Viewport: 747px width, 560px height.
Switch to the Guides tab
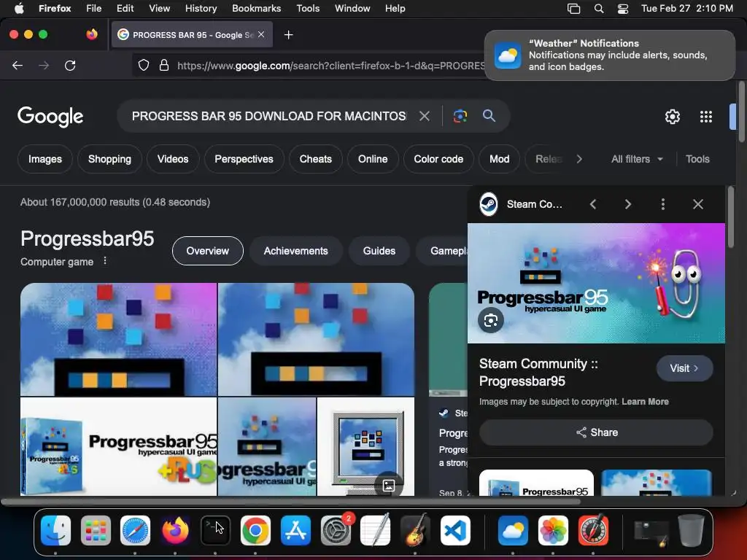pos(379,251)
